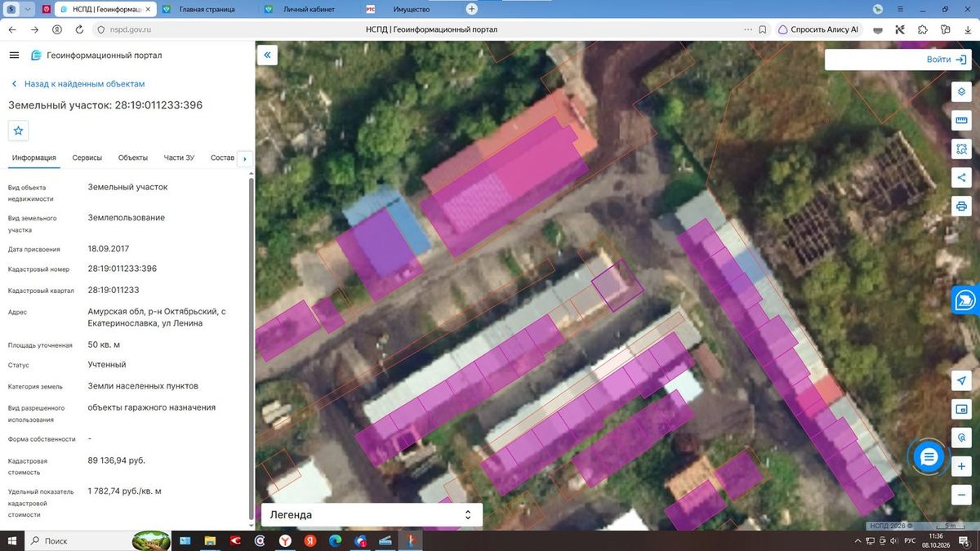This screenshot has width=980, height=551.
Task: Go back in browser history
Action: point(12,29)
